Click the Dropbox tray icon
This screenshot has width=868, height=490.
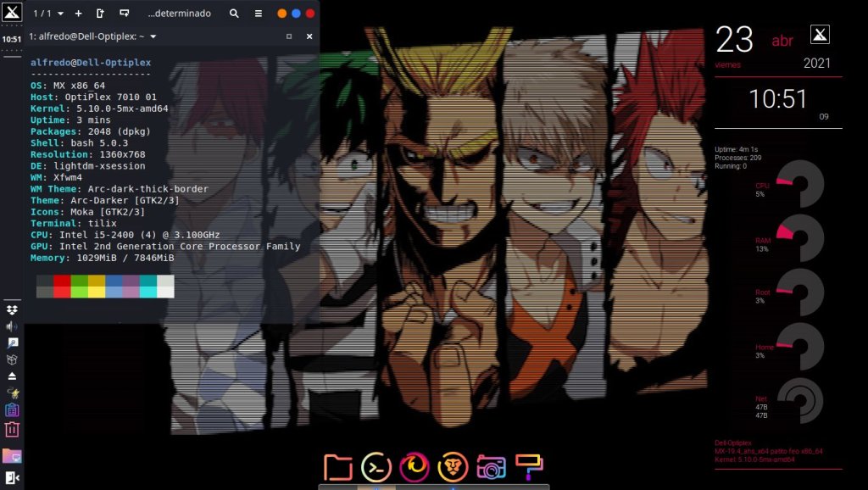[x=12, y=309]
